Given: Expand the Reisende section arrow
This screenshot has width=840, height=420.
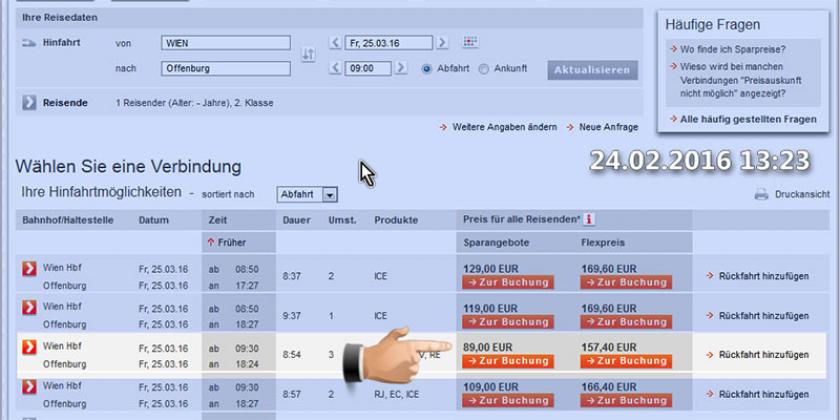Looking at the screenshot, I should coord(29,103).
